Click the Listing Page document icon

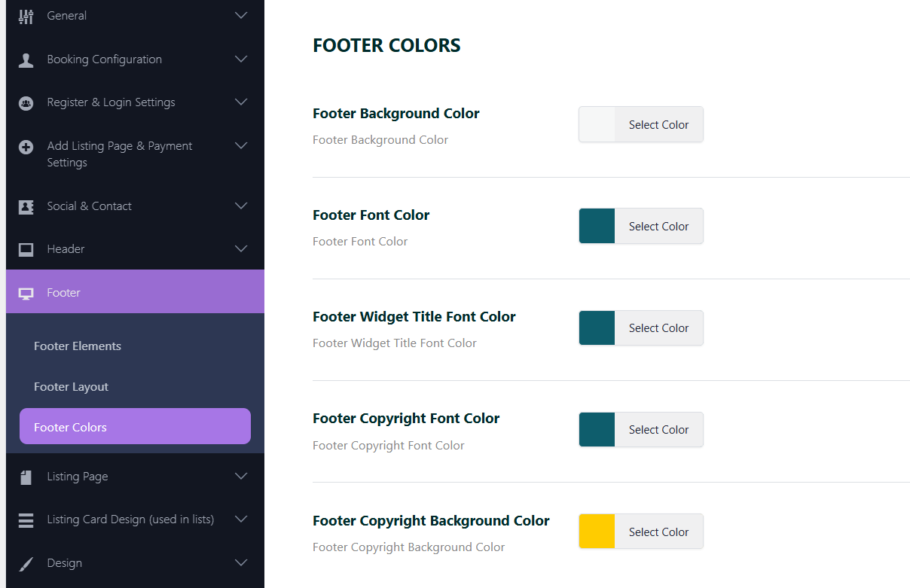pyautogui.click(x=26, y=477)
